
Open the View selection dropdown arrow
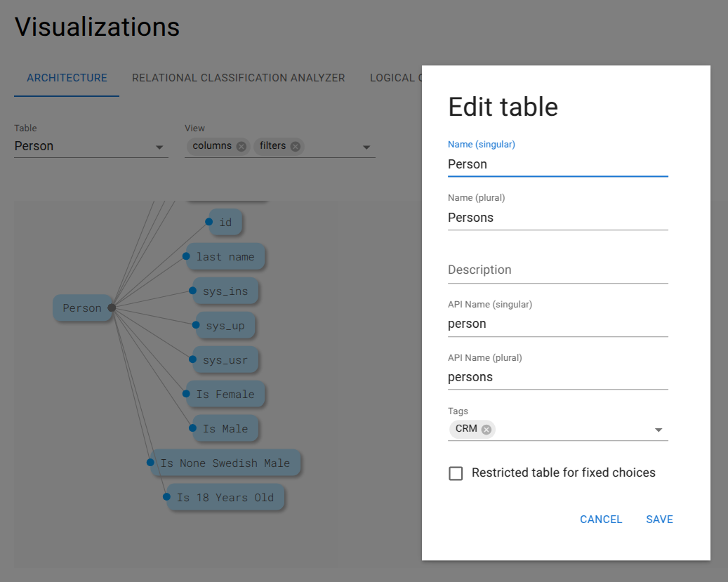point(366,147)
